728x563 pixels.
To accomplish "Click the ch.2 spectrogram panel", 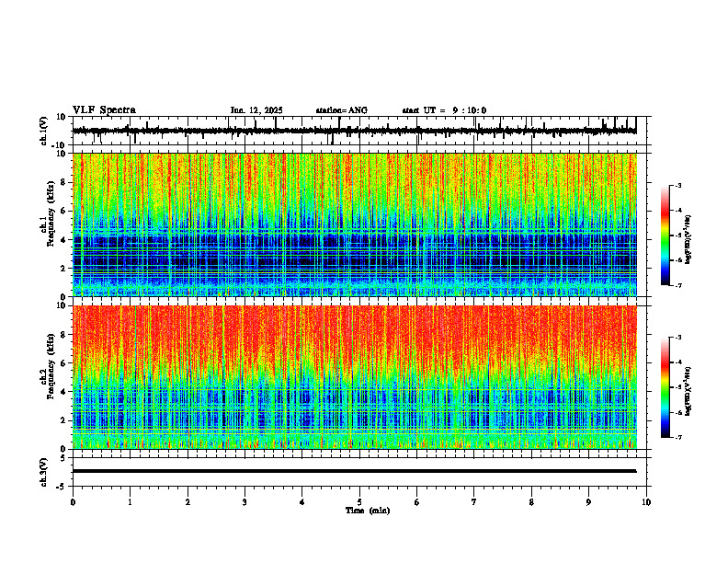I will [x=355, y=377].
